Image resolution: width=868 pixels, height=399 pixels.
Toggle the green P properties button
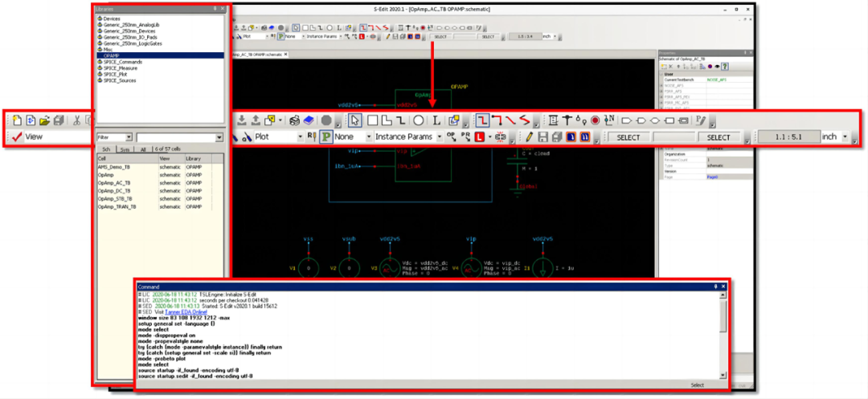326,136
